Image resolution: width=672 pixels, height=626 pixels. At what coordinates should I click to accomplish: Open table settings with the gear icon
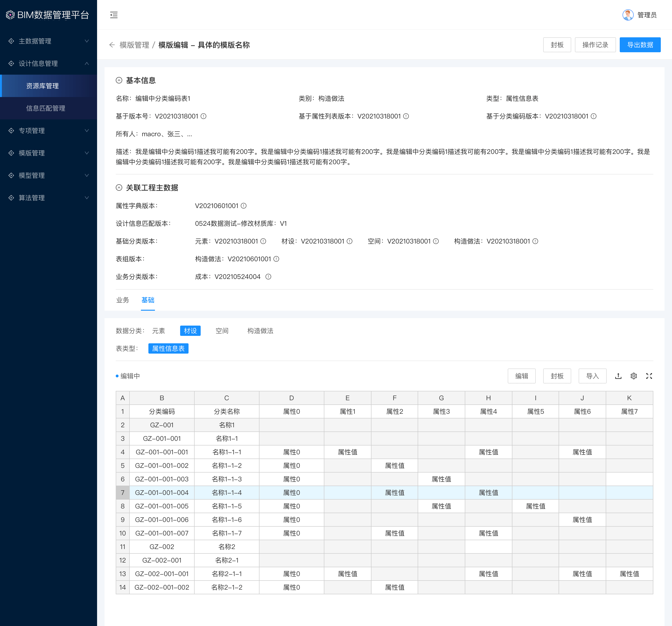[x=633, y=376]
